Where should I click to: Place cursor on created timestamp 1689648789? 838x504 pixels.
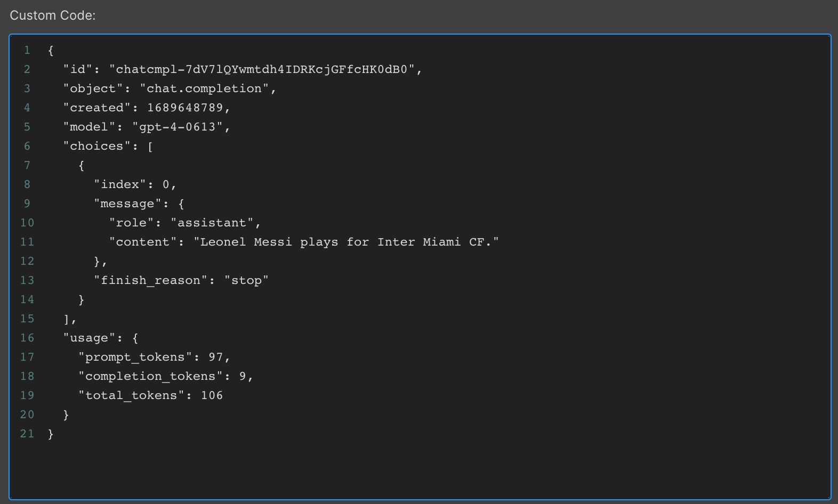click(x=185, y=108)
